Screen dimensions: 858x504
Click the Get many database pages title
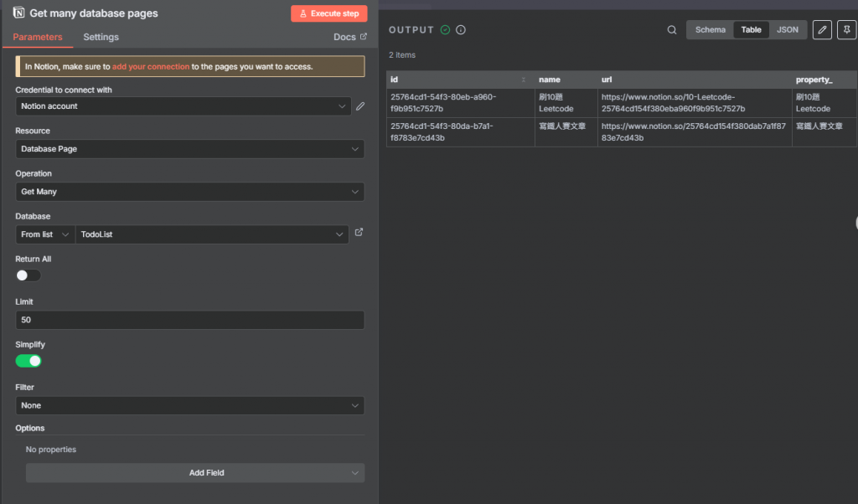[x=94, y=13]
